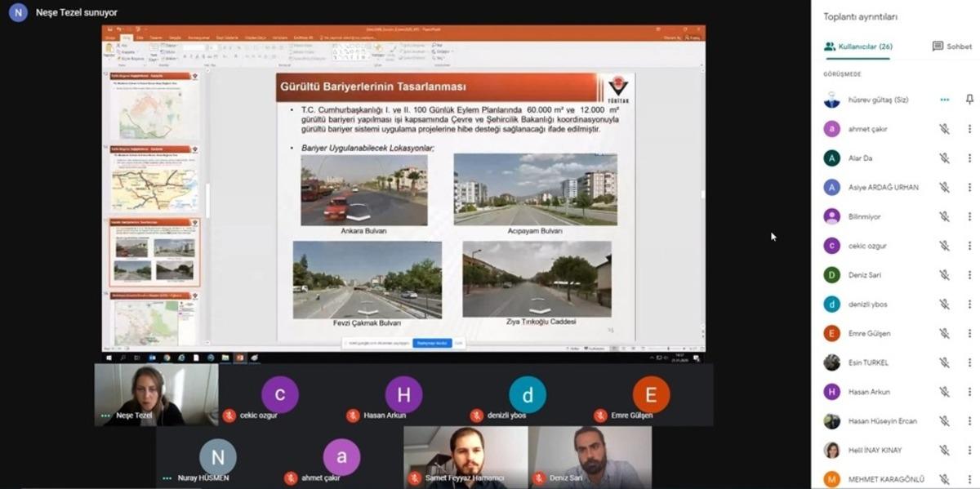Open more options menu for Deniz Sari

click(x=969, y=275)
